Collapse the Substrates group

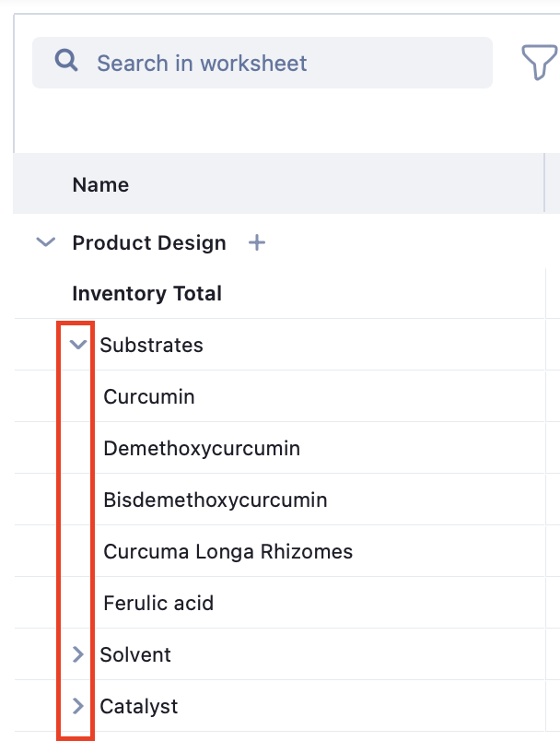(78, 345)
